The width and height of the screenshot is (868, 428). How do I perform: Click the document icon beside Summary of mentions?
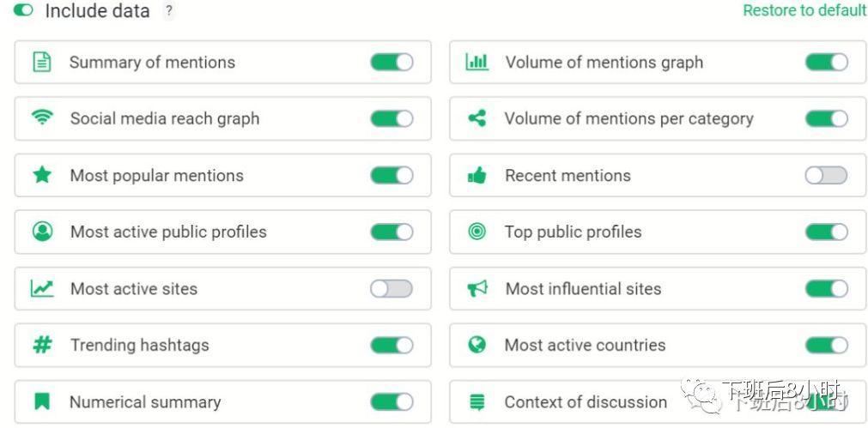pyautogui.click(x=42, y=62)
